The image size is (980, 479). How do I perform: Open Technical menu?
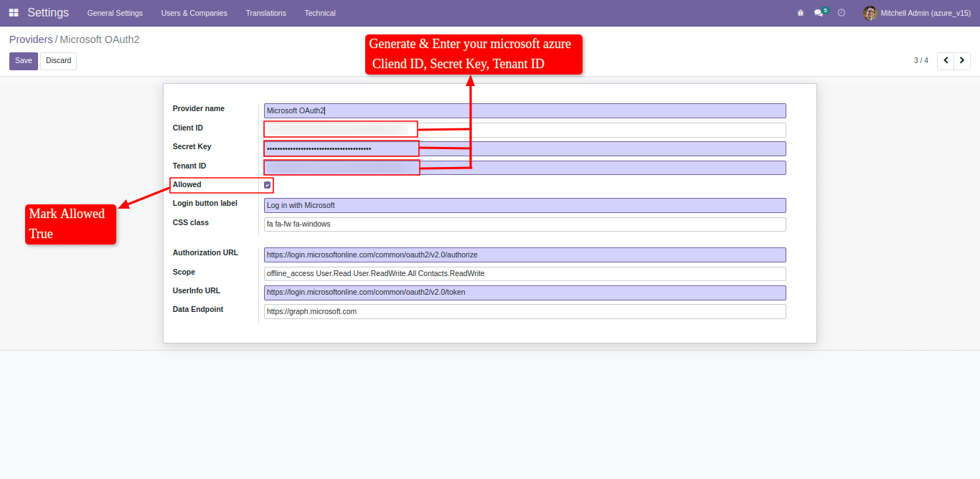click(x=320, y=13)
